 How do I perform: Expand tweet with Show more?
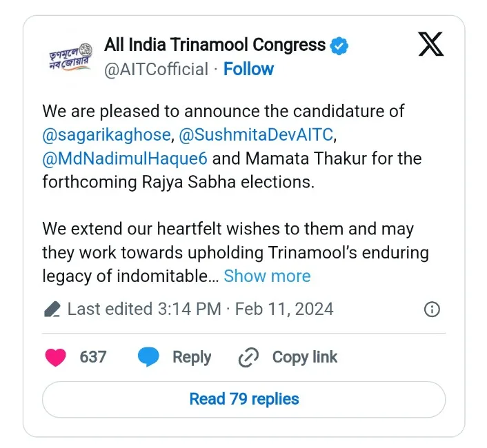pos(267,276)
